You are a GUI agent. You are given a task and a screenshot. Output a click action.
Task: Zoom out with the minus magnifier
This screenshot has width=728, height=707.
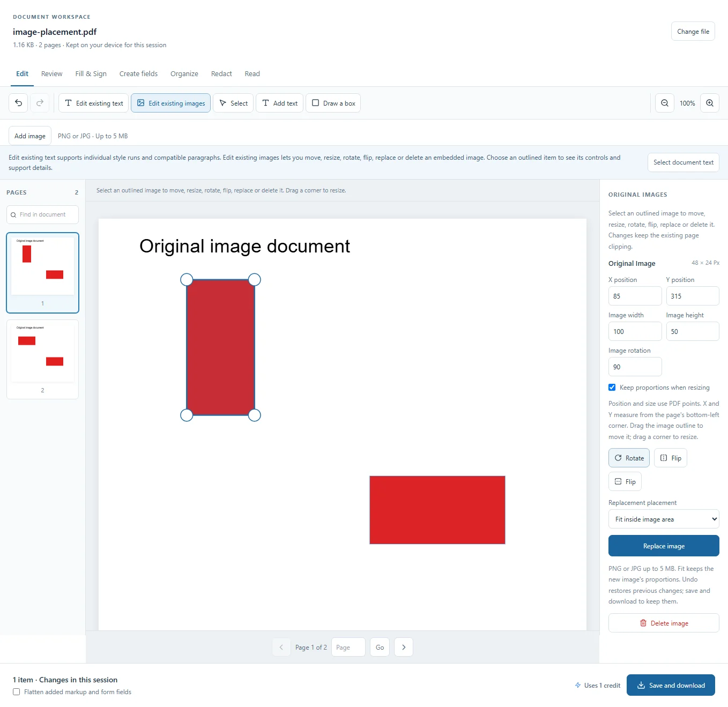point(665,103)
